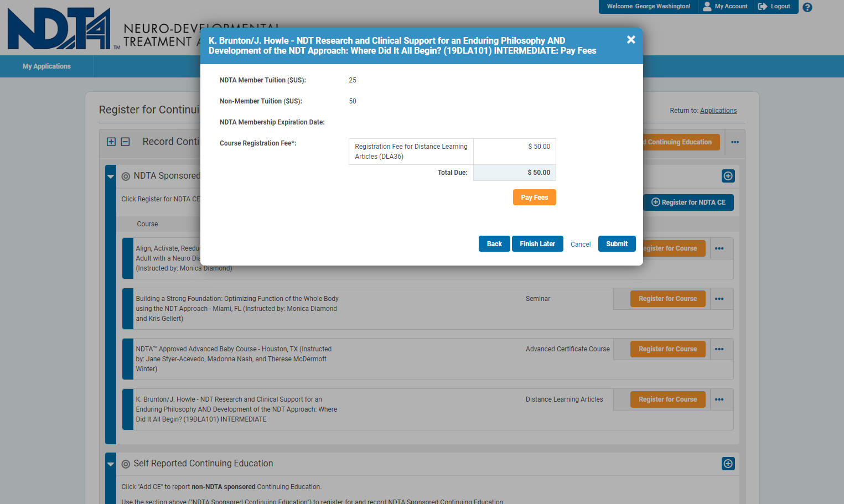Open options menu for Building a Strong Foundation

[719, 299]
